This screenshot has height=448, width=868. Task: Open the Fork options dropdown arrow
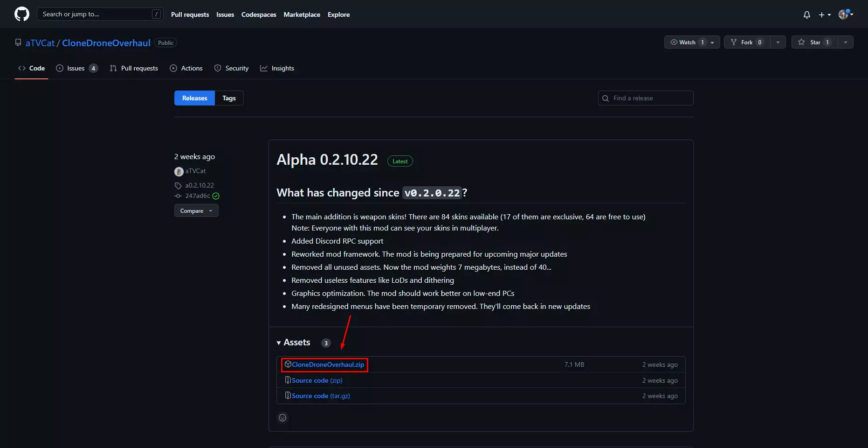coord(778,42)
